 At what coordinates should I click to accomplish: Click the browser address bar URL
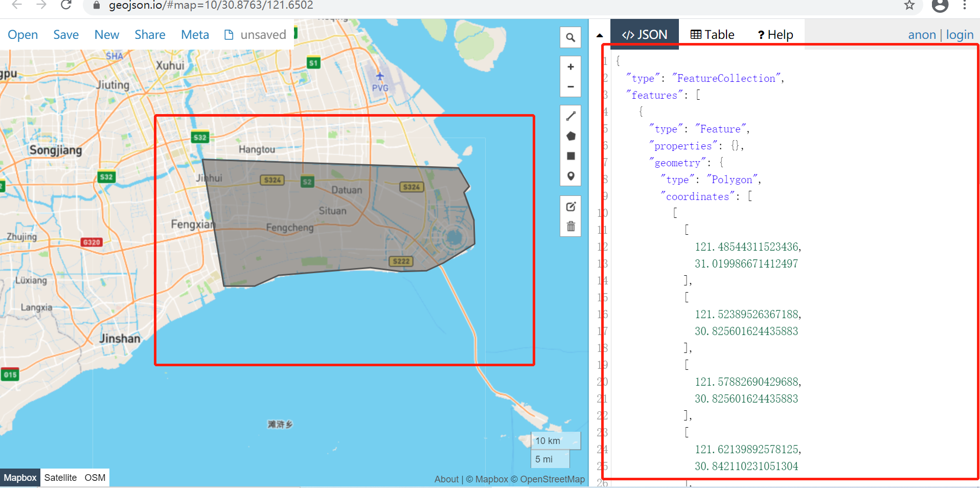[x=209, y=5]
